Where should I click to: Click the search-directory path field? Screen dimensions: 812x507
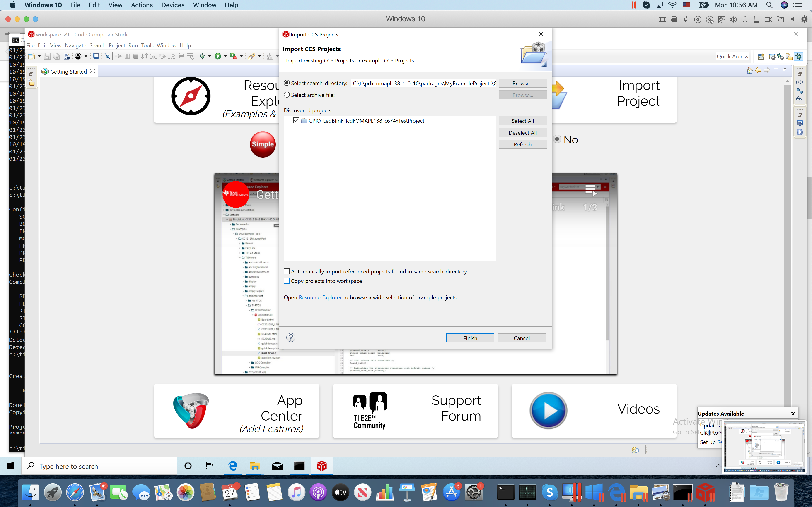click(x=423, y=83)
